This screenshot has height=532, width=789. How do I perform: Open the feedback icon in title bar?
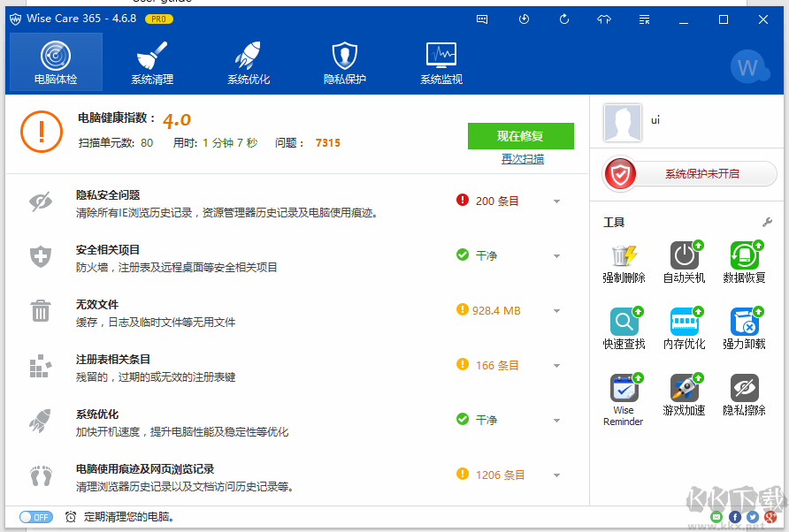(x=482, y=19)
